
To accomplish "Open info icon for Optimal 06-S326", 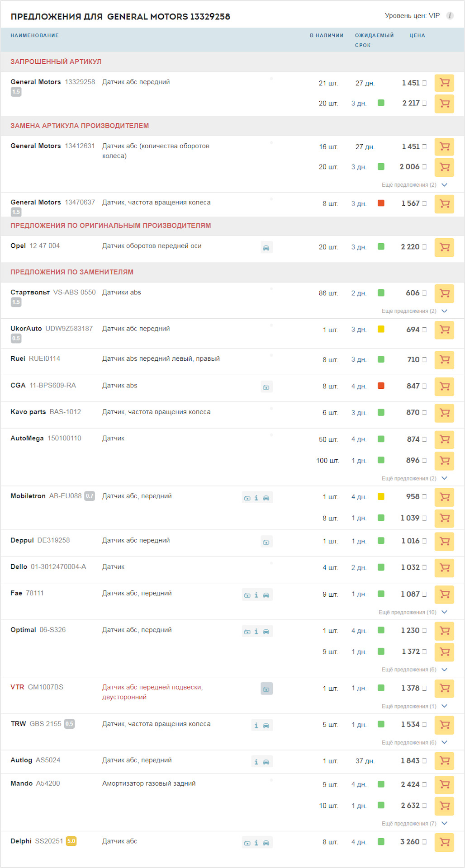I will click(256, 632).
